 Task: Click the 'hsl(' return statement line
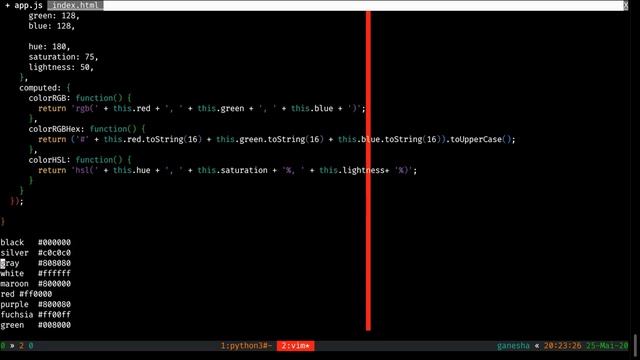coord(227,170)
